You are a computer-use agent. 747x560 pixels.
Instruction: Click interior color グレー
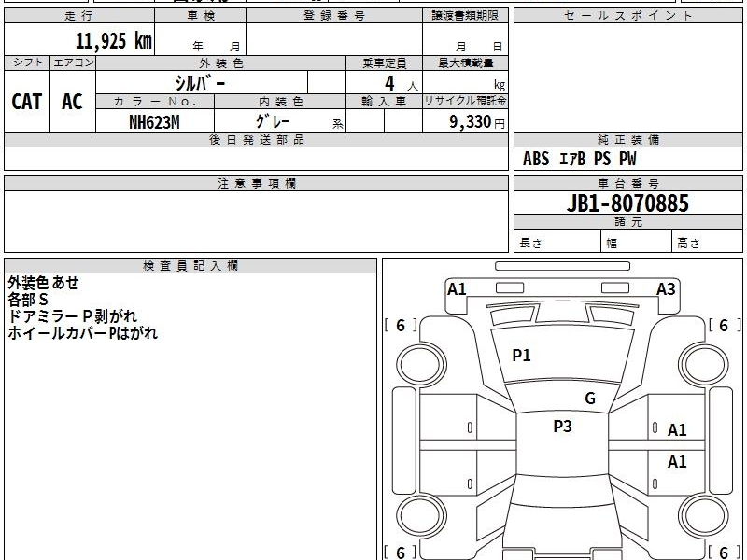(x=273, y=121)
